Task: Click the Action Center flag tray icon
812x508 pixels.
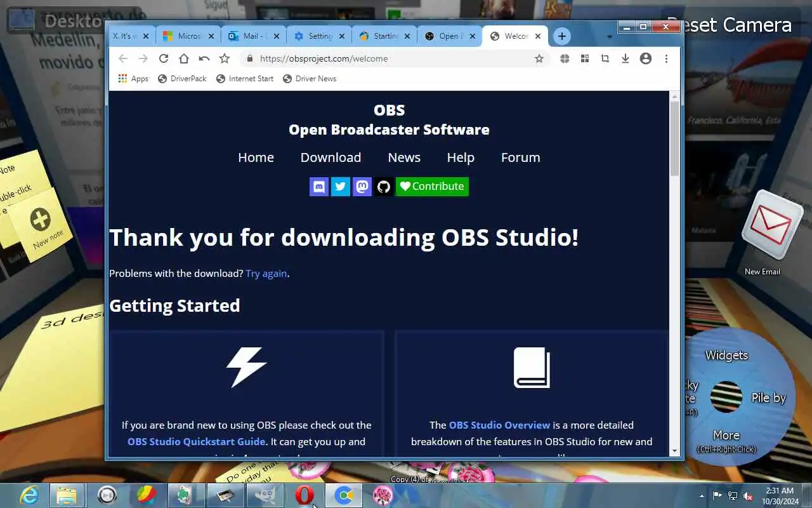Action: 717,496
